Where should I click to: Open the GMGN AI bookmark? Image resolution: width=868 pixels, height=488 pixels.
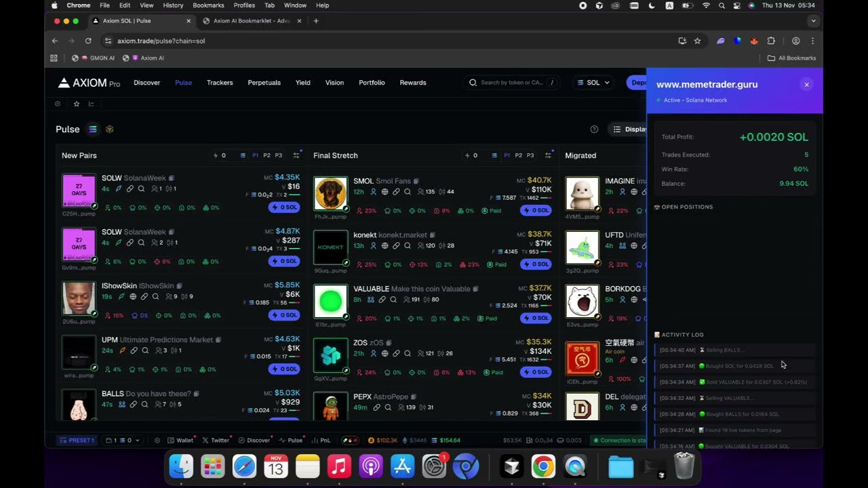(x=93, y=58)
